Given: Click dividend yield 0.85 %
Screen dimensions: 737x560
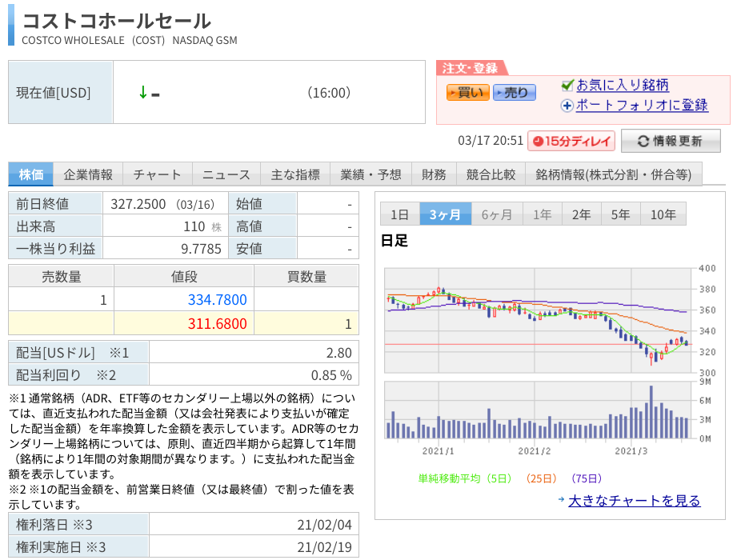Looking at the screenshot, I should [331, 375].
